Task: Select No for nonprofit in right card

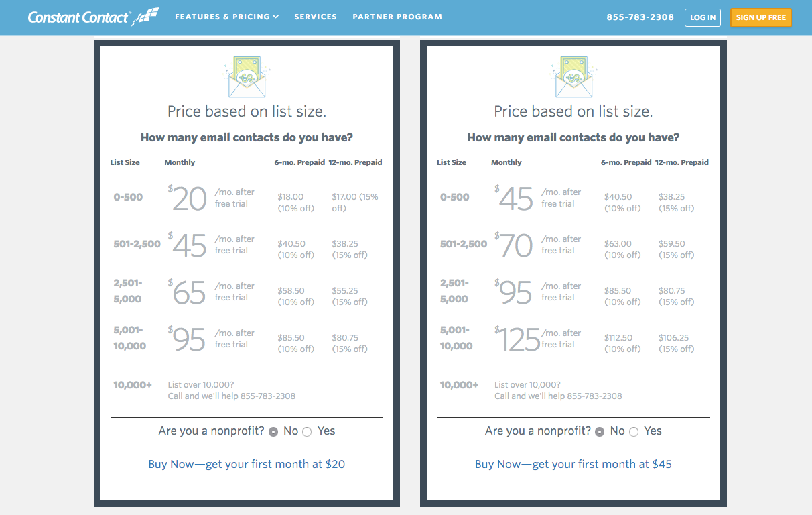Action: pyautogui.click(x=600, y=432)
